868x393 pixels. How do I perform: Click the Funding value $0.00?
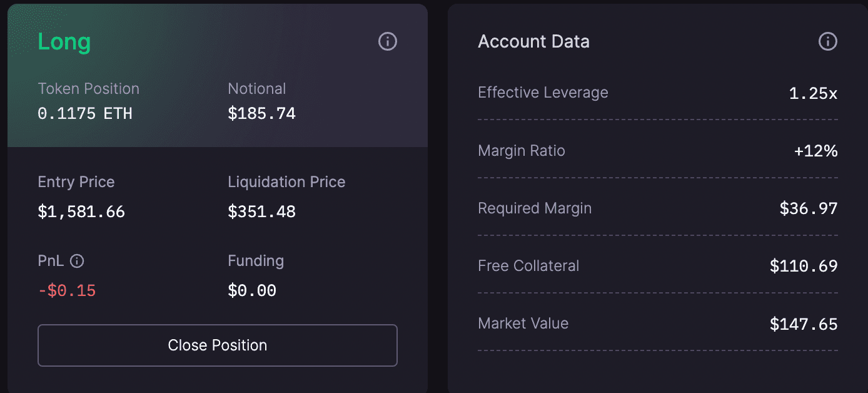252,290
